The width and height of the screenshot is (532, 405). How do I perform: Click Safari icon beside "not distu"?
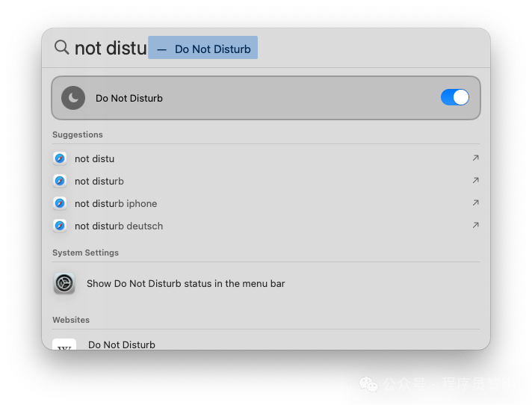(60, 158)
